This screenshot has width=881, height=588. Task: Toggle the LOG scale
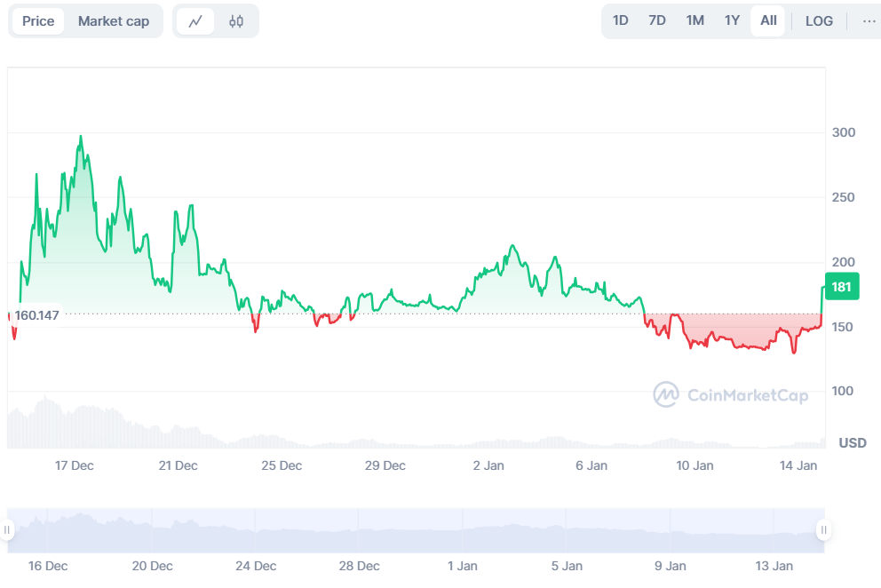tap(819, 20)
